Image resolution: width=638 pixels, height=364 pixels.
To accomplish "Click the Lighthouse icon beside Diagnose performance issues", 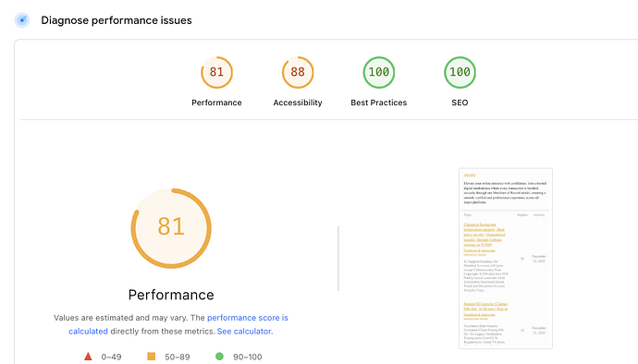I will point(22,20).
